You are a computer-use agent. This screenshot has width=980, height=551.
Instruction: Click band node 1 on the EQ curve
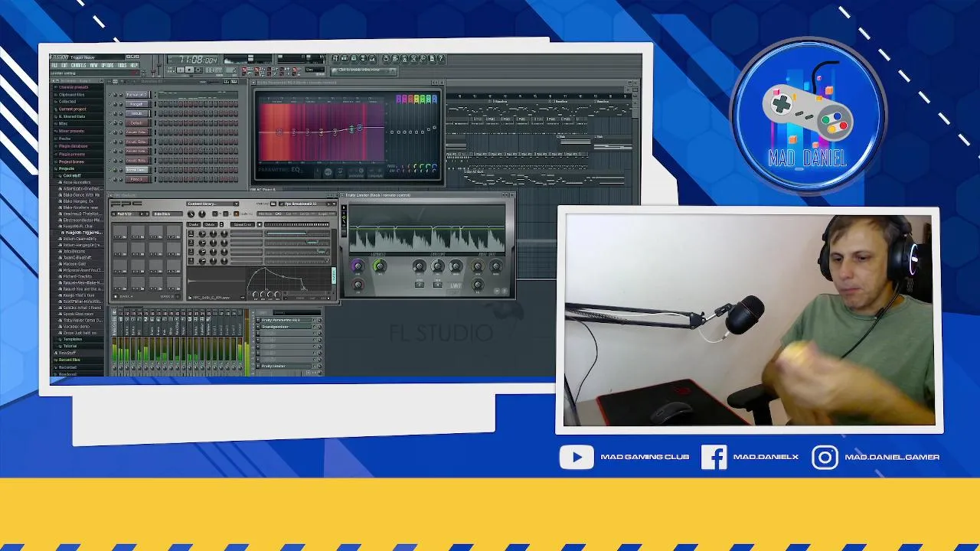tap(279, 132)
